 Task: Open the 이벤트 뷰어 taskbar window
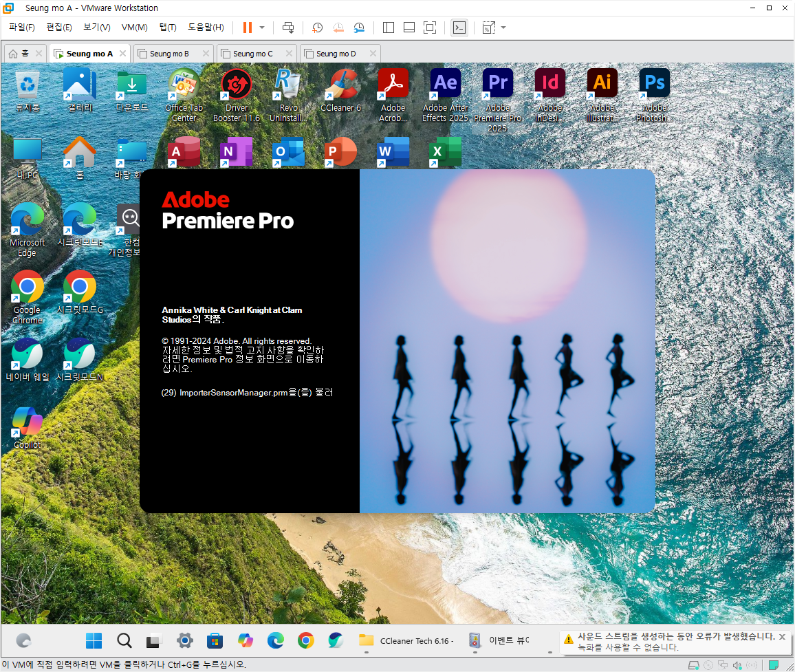click(x=499, y=640)
